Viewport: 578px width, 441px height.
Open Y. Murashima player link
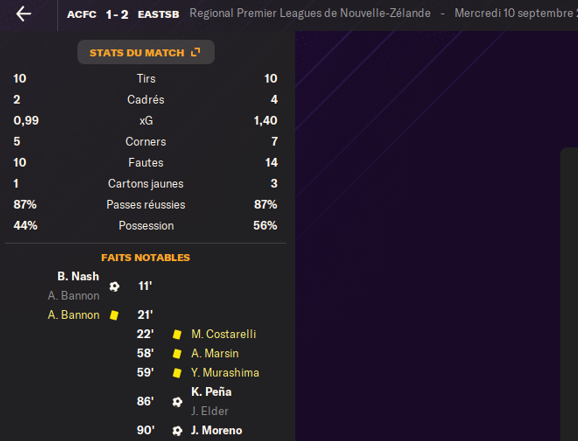pyautogui.click(x=225, y=372)
